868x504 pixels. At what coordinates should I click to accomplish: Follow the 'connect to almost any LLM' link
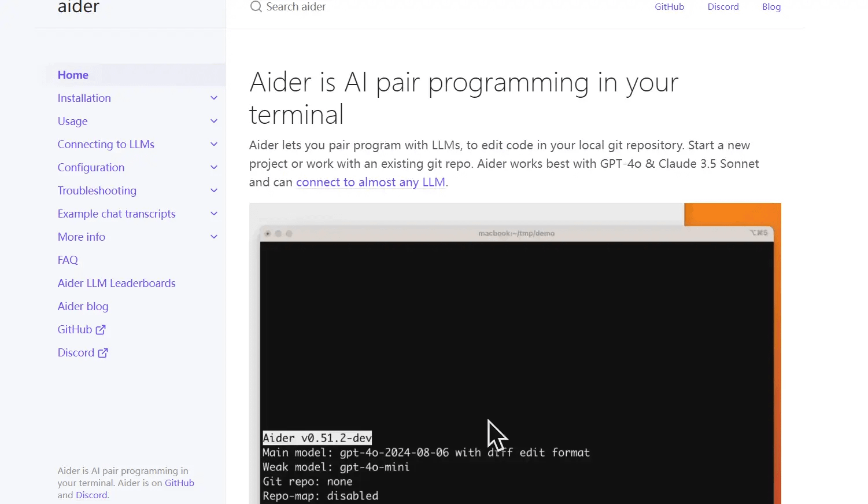[x=370, y=182]
